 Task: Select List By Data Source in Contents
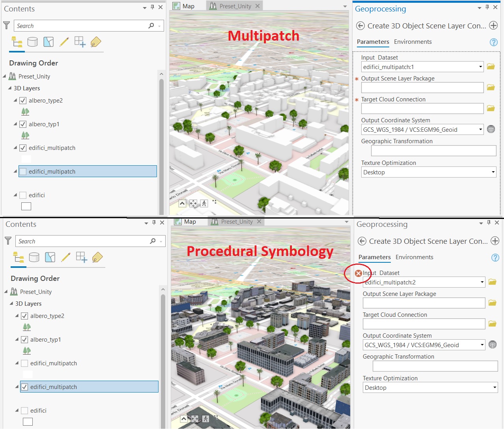tap(33, 41)
